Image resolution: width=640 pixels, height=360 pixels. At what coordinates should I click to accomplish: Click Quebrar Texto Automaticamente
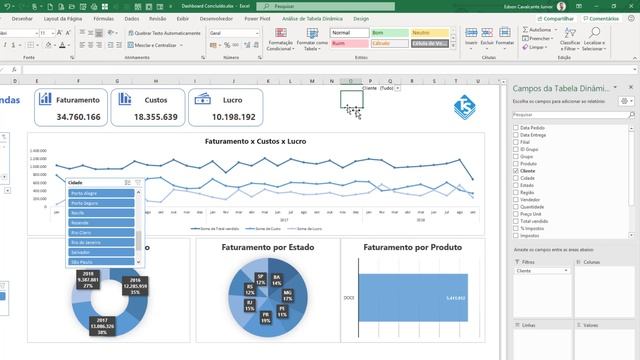[164, 33]
